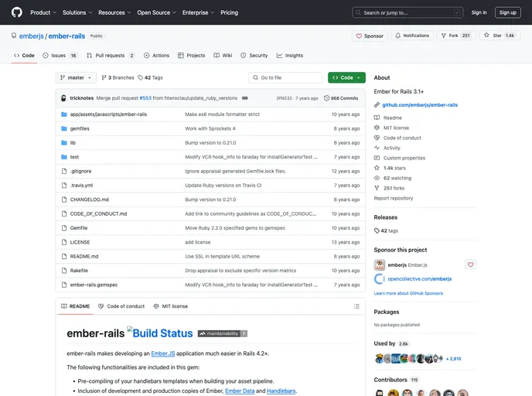
Task: Open Activity link in About sidebar
Action: point(392,148)
